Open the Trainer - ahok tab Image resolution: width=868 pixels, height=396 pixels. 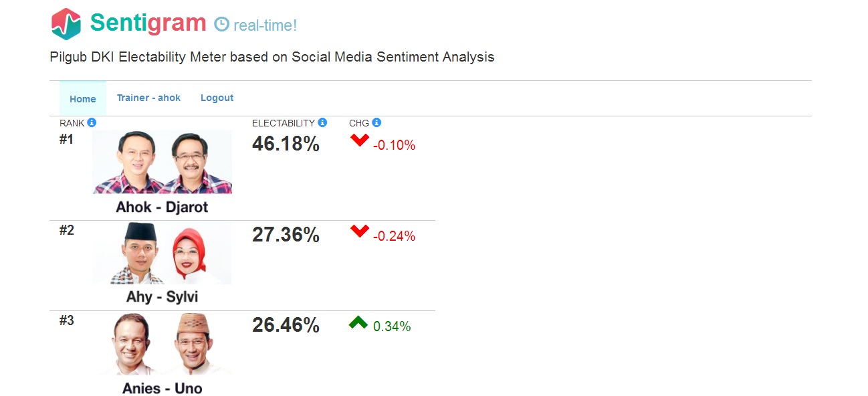(148, 98)
